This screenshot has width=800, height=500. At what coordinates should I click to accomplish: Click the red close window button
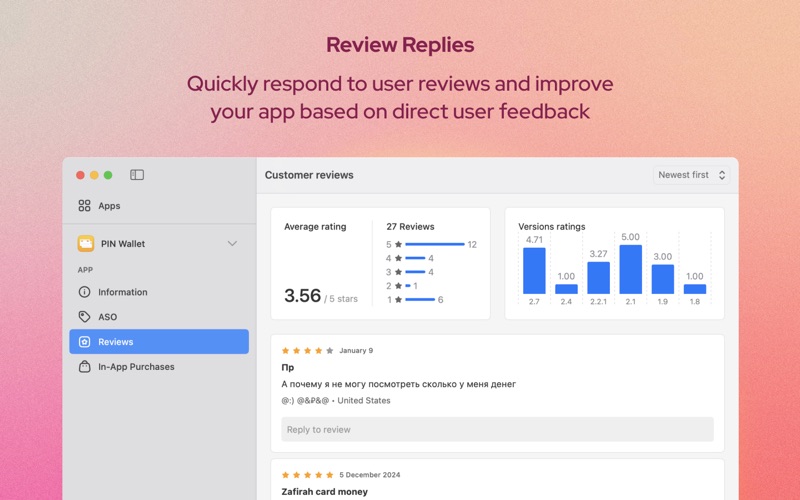(80, 175)
